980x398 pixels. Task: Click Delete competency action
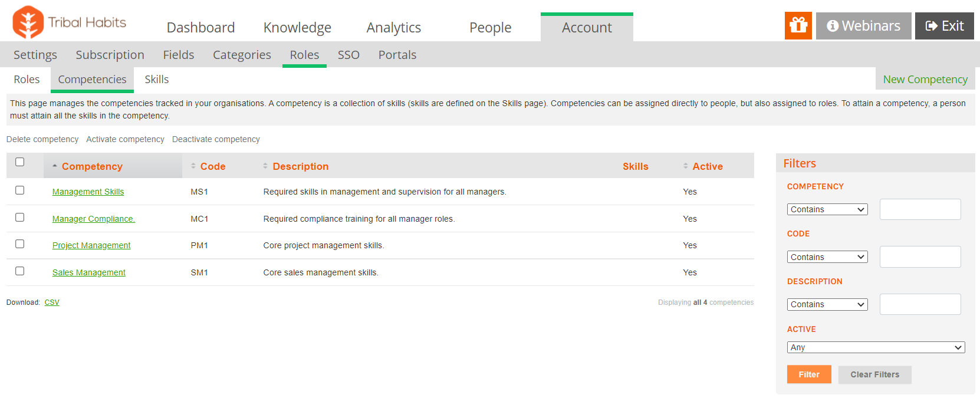[x=42, y=139]
